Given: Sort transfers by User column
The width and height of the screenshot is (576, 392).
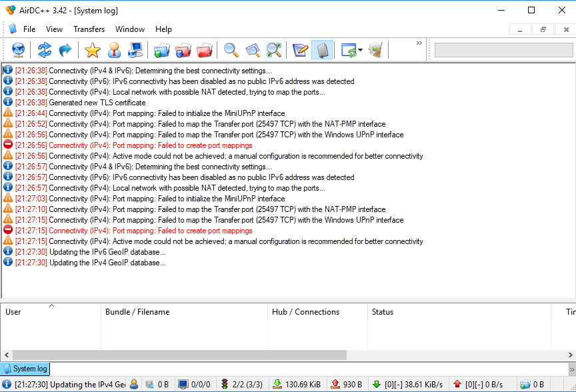Looking at the screenshot, I should pos(51,312).
